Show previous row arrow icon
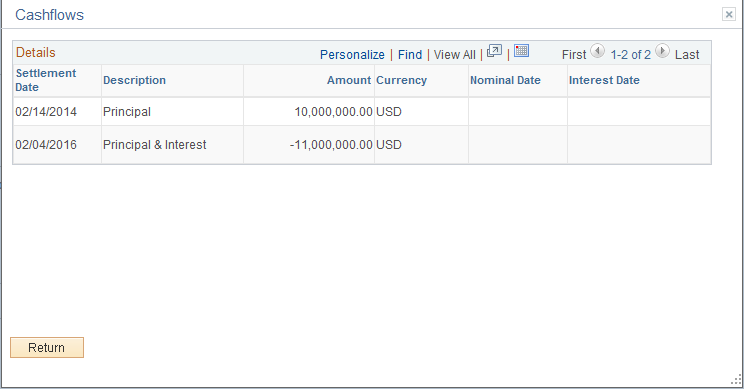 [597, 51]
